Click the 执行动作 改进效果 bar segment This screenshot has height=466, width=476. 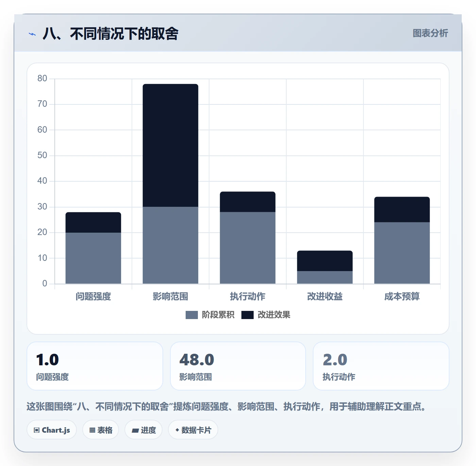pos(248,202)
